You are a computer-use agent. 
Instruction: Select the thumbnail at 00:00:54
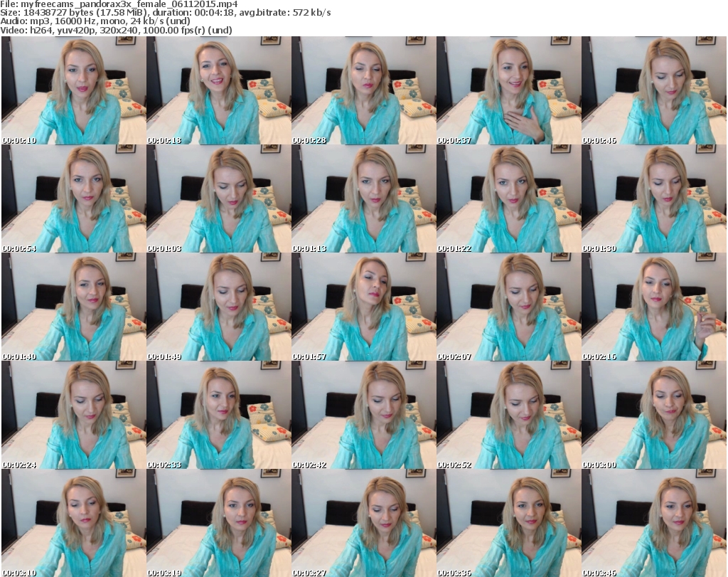(x=73, y=199)
